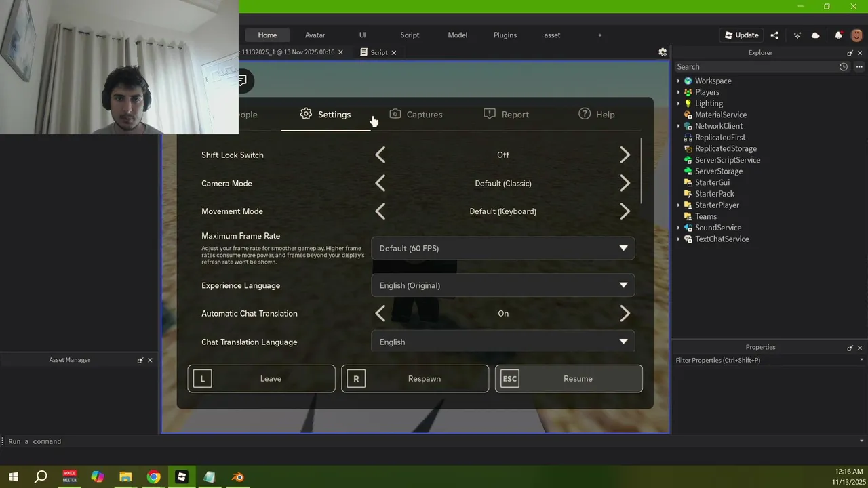Click the Windows search taskbar icon
Image resolution: width=868 pixels, height=488 pixels.
(41, 477)
